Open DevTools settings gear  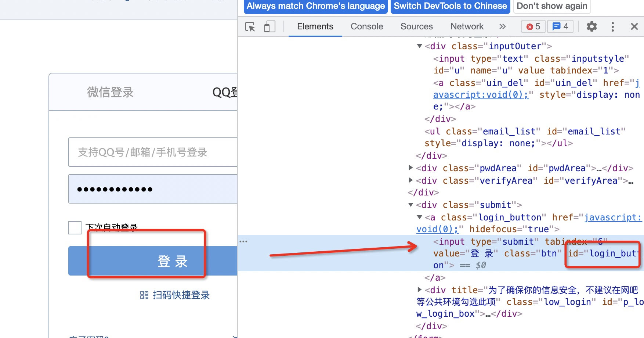[x=591, y=26]
